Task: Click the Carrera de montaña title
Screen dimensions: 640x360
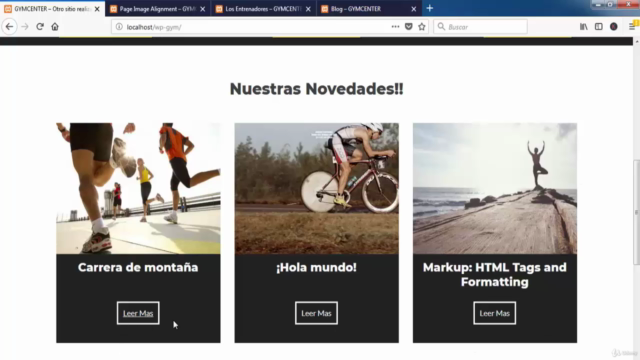Action: (138, 267)
